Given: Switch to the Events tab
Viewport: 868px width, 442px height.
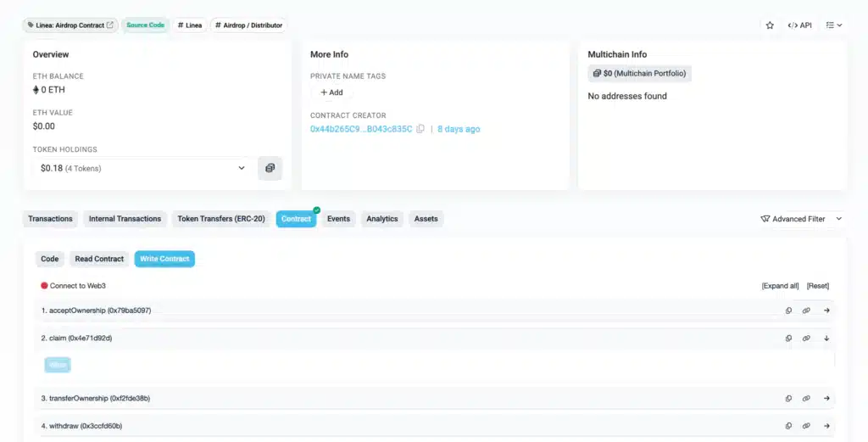Looking at the screenshot, I should [338, 219].
